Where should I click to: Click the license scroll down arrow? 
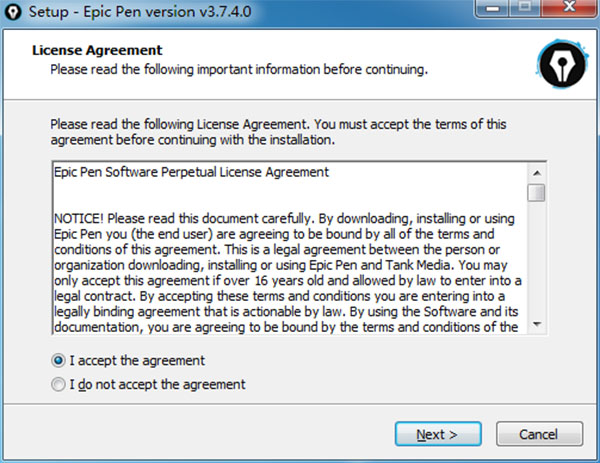tap(537, 325)
